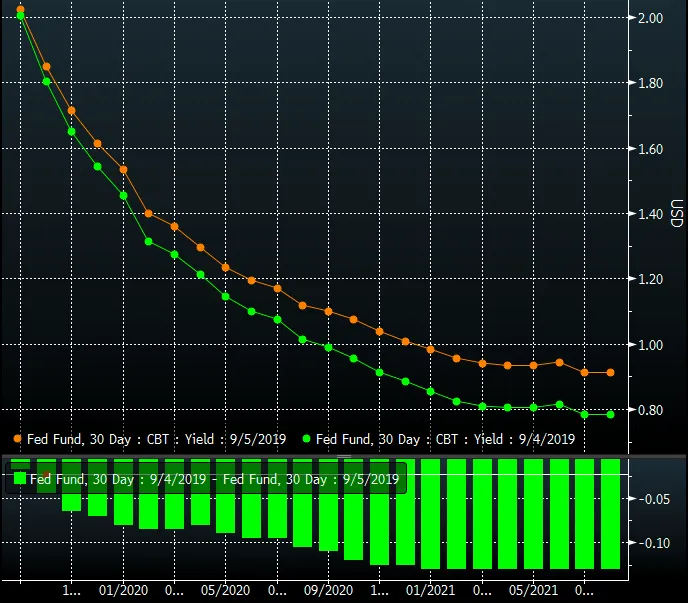688x603 pixels.
Task: Click the 2.00 y-axis label
Action: (x=650, y=18)
